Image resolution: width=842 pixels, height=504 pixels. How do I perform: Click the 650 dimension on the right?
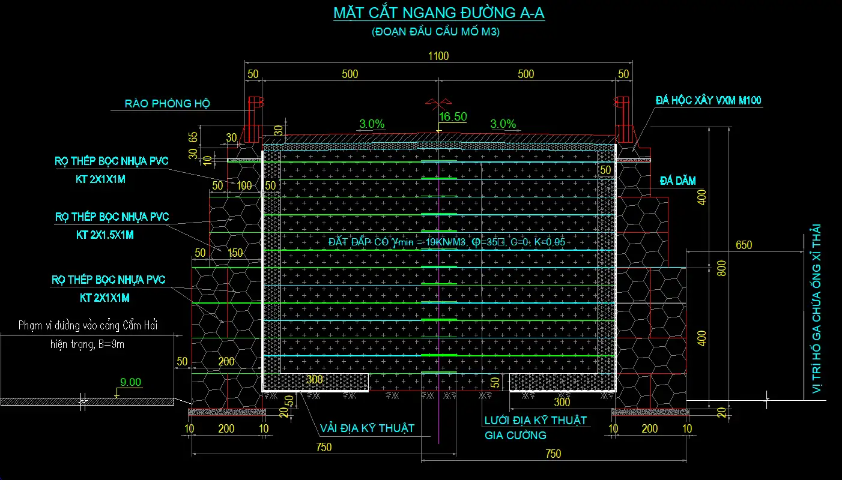(743, 244)
